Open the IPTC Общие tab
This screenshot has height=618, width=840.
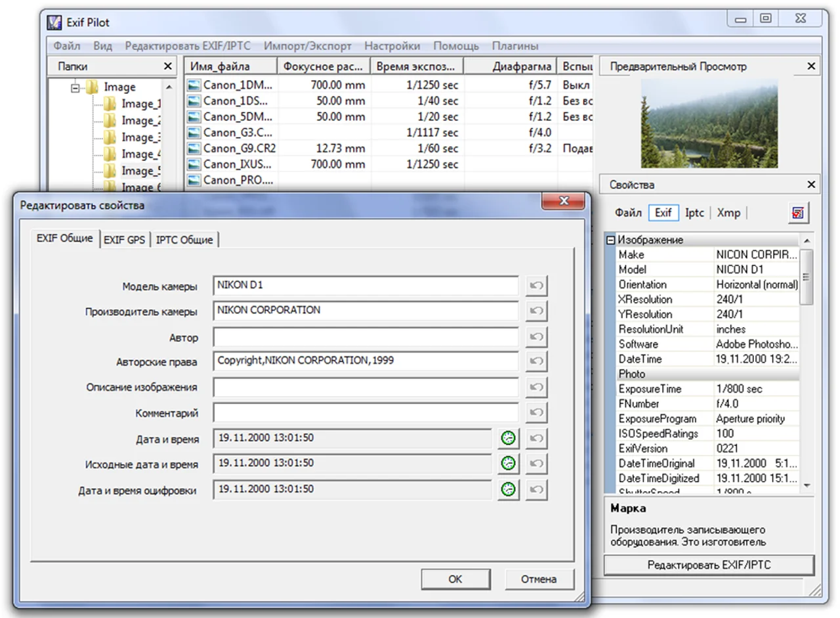click(184, 240)
